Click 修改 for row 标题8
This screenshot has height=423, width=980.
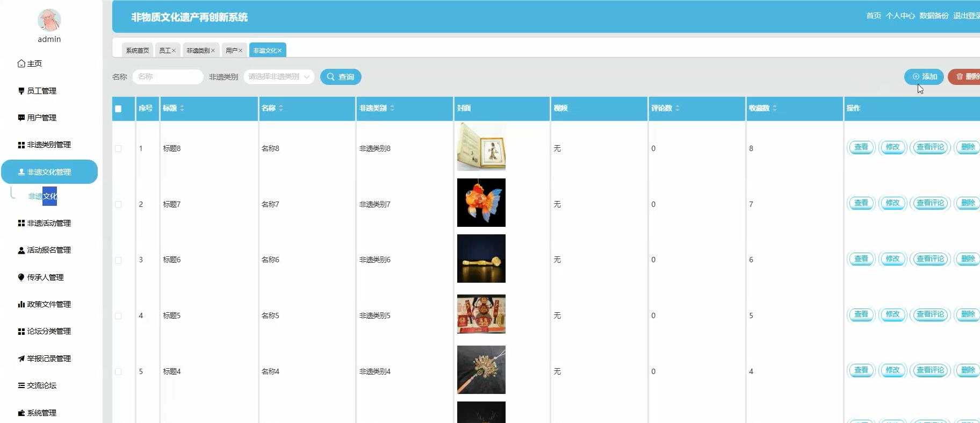[x=892, y=147]
